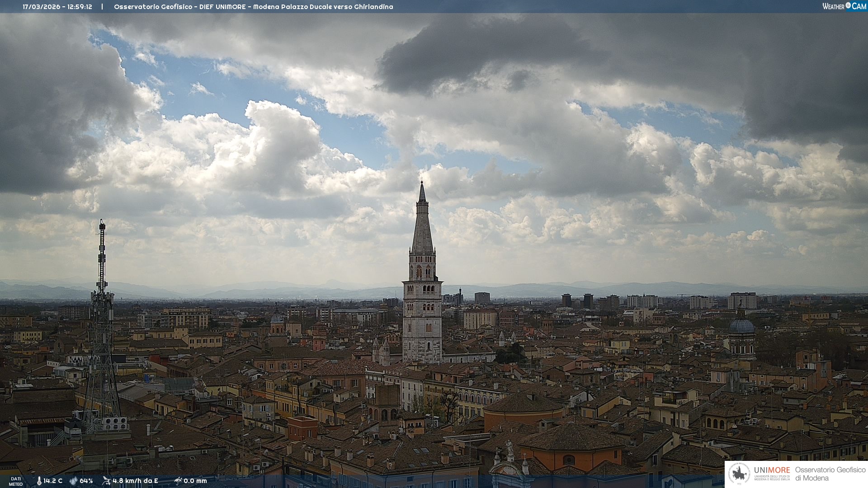
Task: Click Osservatorio Geofisico di Modena text
Action: (830, 474)
